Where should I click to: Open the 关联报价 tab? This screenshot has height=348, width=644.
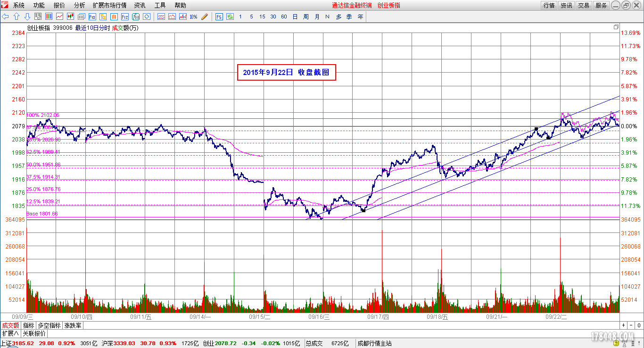point(34,333)
